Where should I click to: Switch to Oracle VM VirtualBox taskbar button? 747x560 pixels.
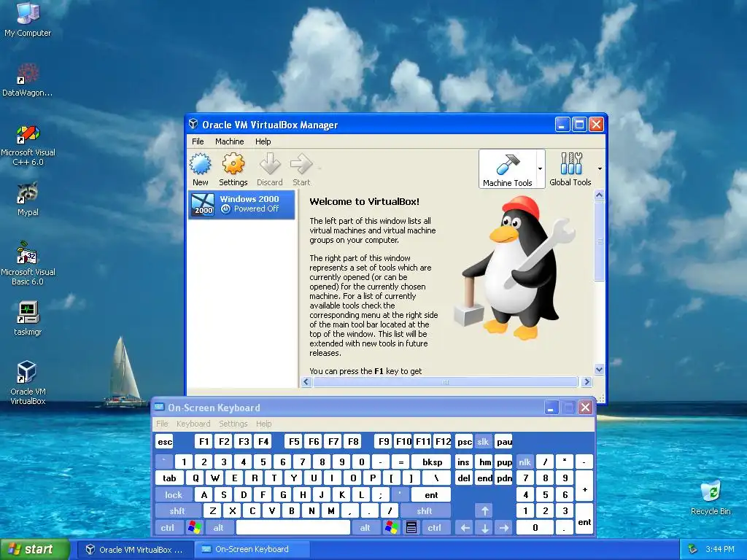point(134,549)
